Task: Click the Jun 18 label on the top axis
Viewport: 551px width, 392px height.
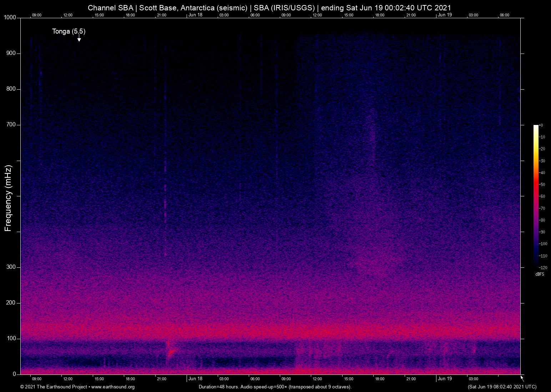Action: click(196, 15)
